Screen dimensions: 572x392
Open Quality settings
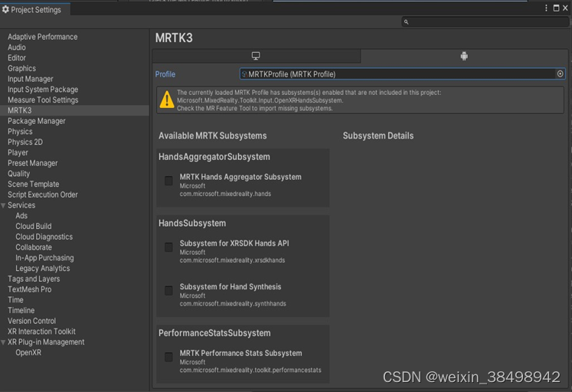(x=19, y=174)
